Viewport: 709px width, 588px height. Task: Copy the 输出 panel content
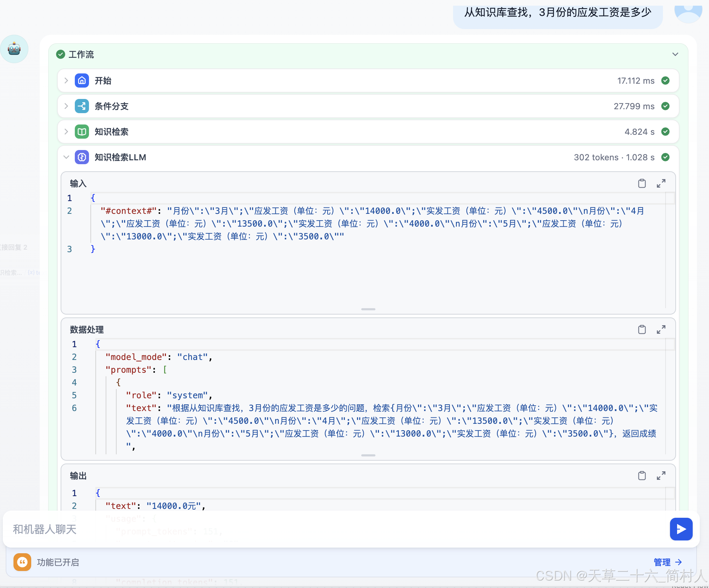(642, 476)
